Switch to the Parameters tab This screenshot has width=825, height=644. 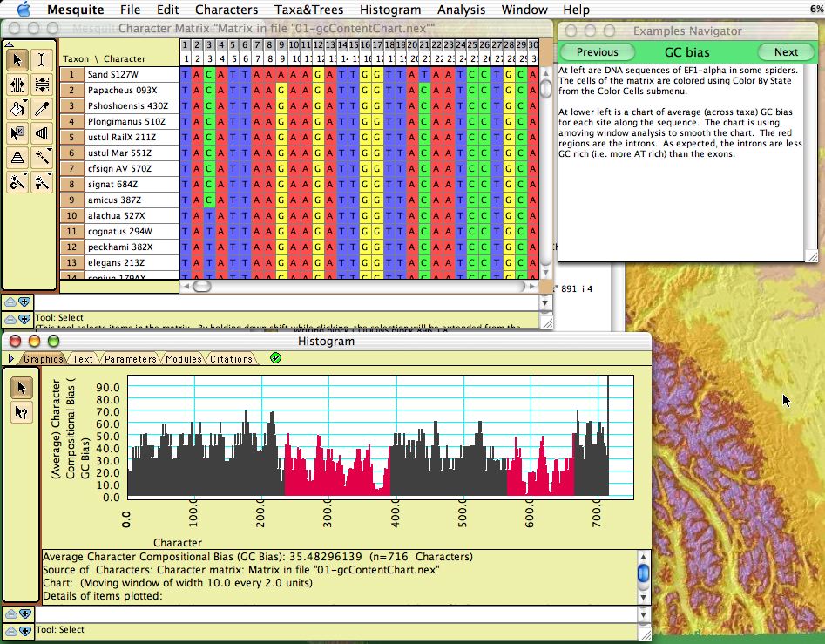coord(131,359)
